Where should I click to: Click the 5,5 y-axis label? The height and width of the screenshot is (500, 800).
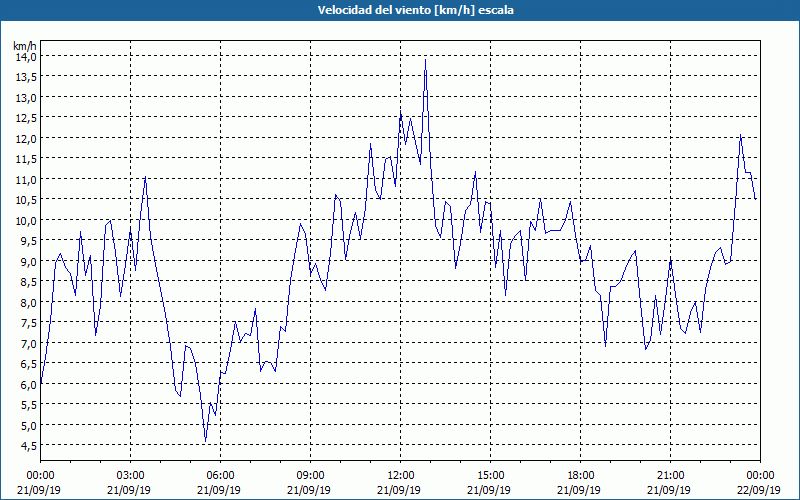pyautogui.click(x=28, y=405)
